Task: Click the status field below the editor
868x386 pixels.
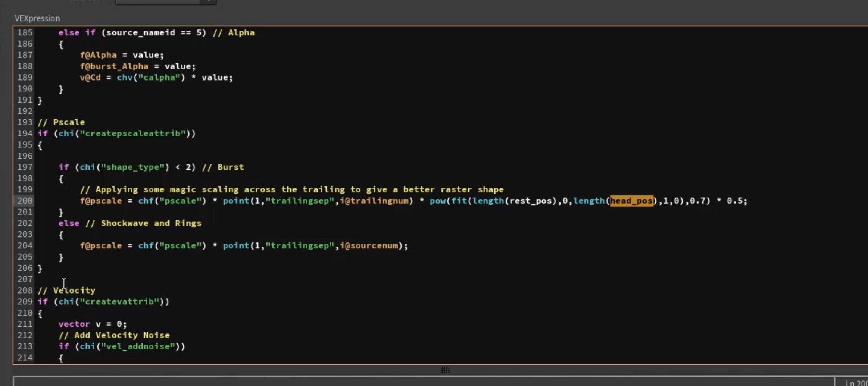Action: (424, 382)
